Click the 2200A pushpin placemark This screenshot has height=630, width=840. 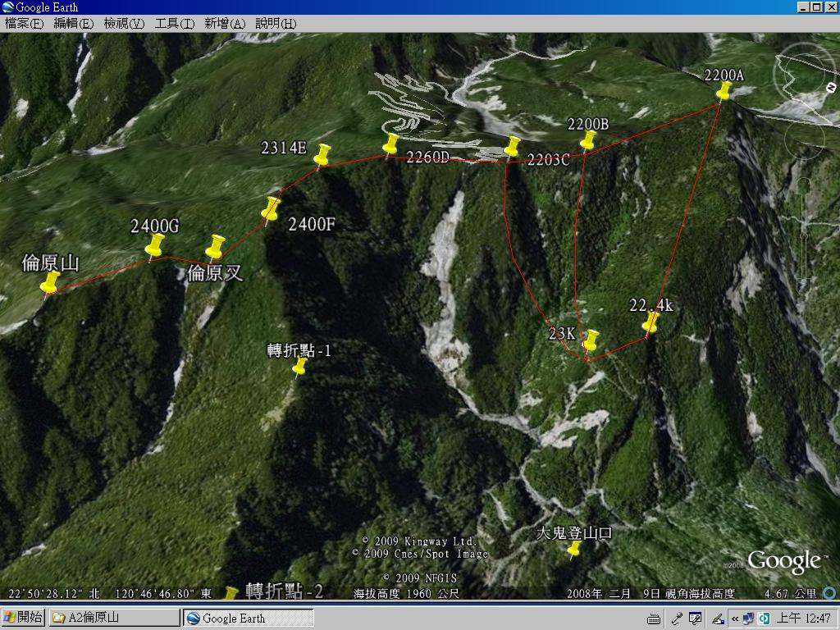click(724, 90)
